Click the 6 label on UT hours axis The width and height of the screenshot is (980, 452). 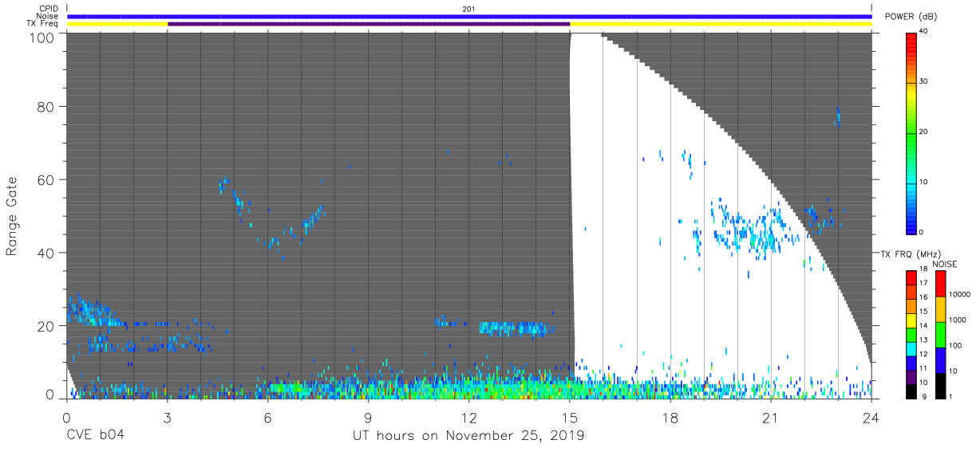[x=268, y=417]
